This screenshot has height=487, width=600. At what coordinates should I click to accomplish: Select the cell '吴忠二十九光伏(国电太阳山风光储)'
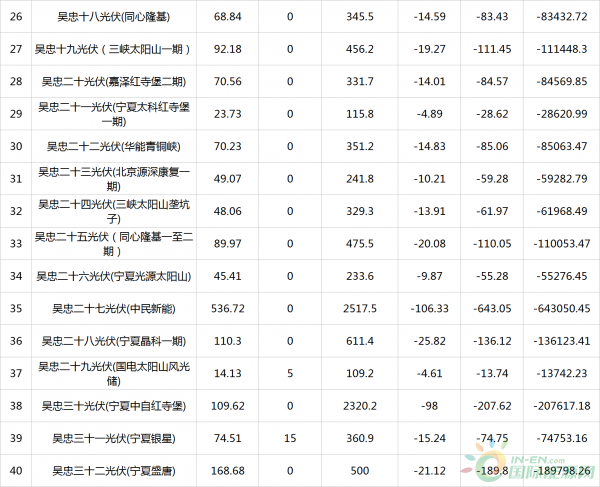(x=114, y=373)
